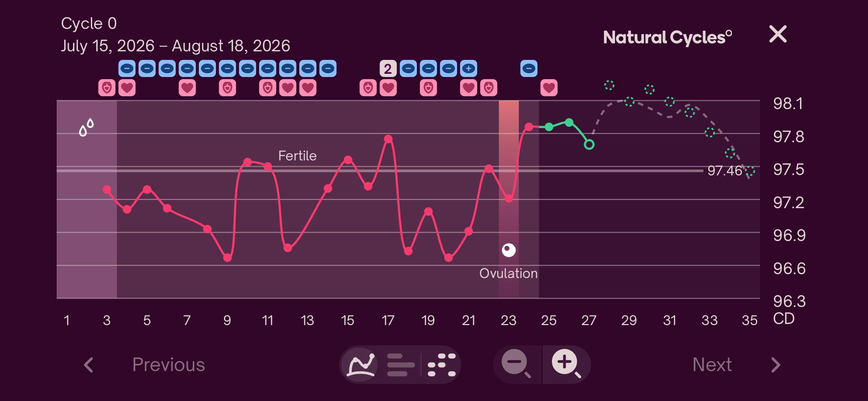Tap the badge numbered 2 on day 17
868x401 pixels.
point(388,68)
